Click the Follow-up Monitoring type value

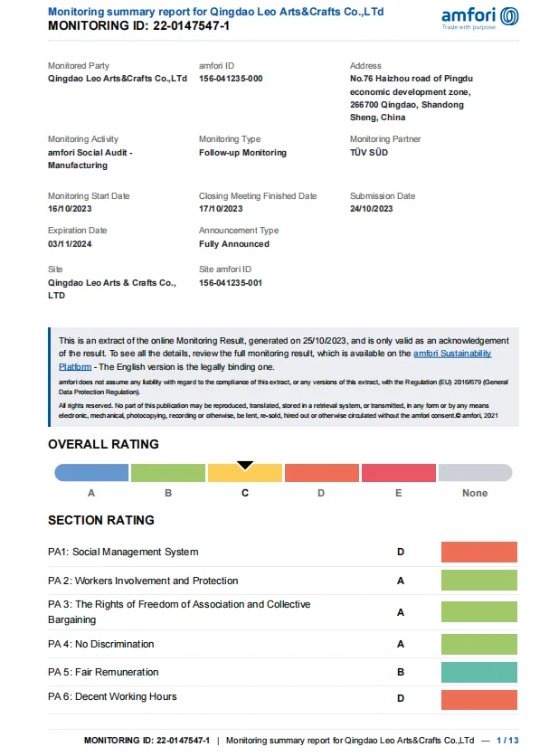coord(242,153)
